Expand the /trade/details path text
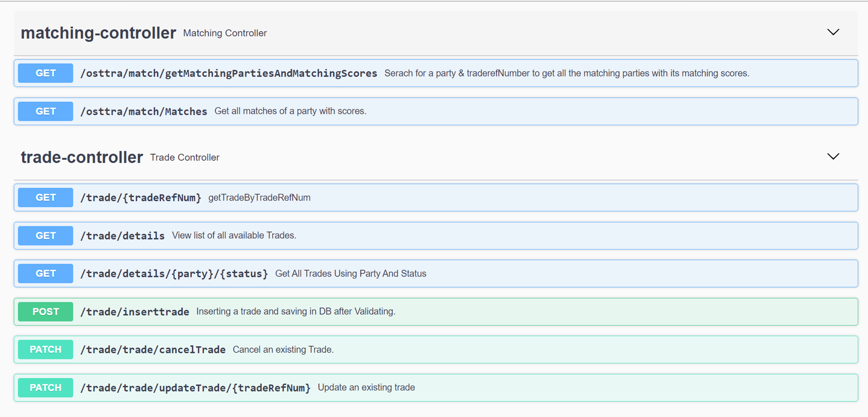 122,236
